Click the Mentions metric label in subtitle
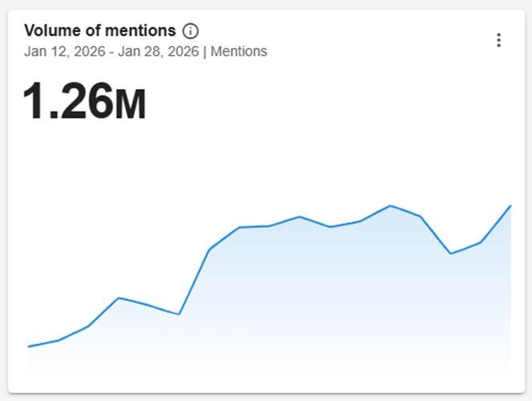 239,51
